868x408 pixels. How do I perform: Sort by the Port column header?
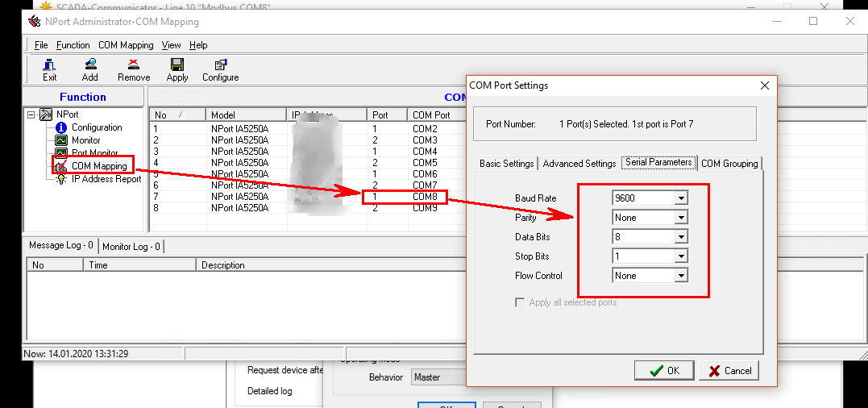(388, 115)
